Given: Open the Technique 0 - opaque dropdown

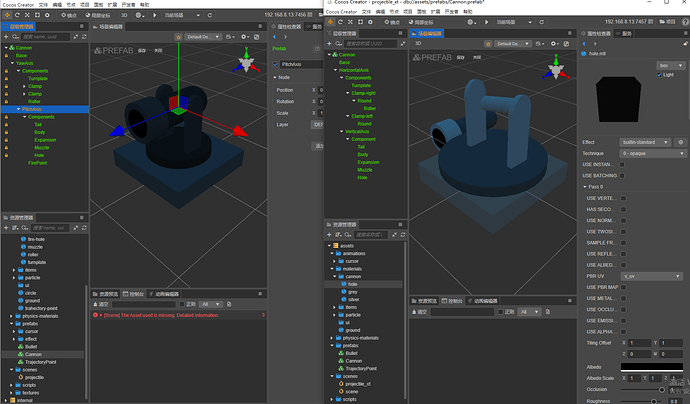Looking at the screenshot, I should (x=653, y=153).
